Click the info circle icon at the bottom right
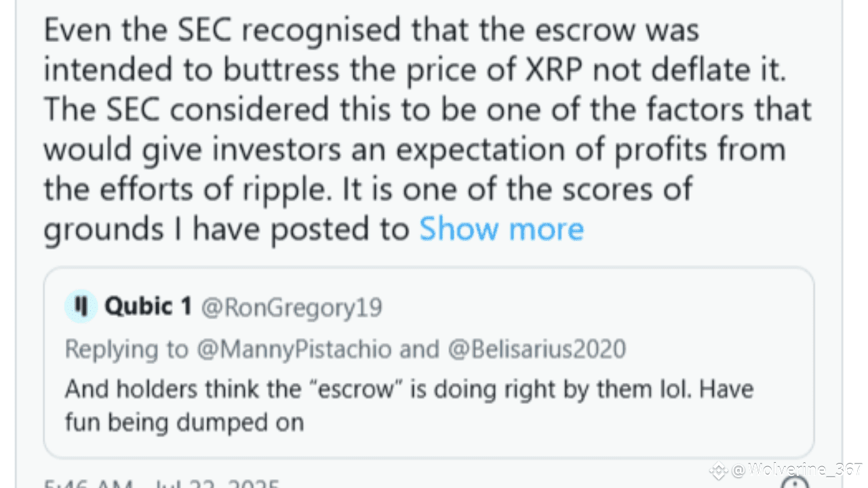868x488 pixels. click(795, 483)
